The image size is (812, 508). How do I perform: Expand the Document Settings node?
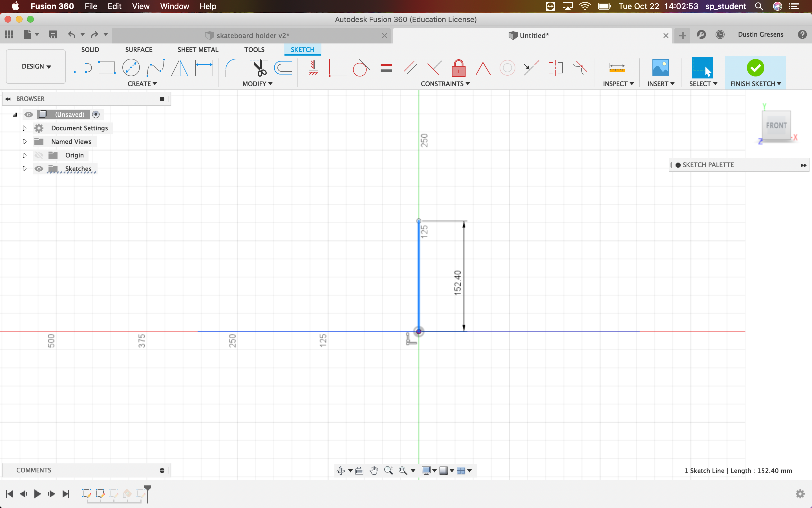pos(25,128)
